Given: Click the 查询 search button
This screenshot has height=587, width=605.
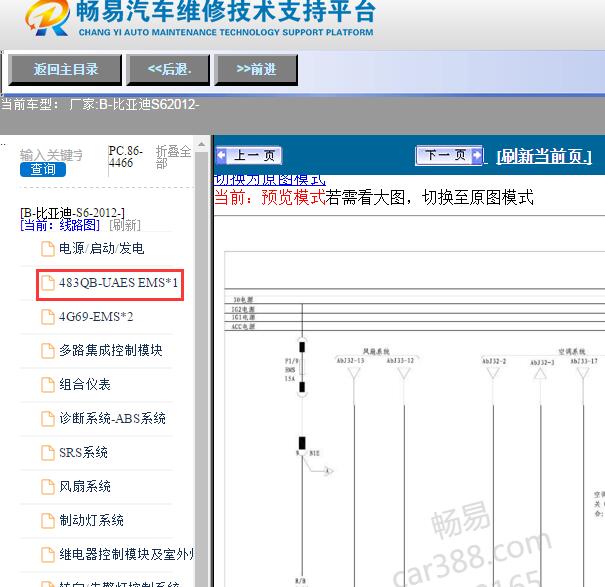Looking at the screenshot, I should 43,169.
